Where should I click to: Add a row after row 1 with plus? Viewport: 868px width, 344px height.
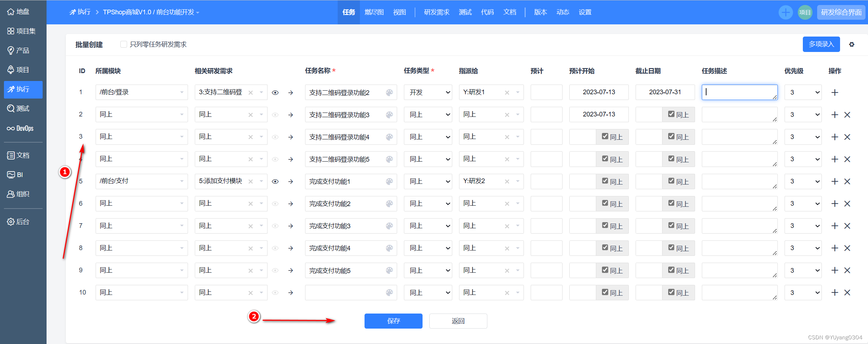pos(835,92)
